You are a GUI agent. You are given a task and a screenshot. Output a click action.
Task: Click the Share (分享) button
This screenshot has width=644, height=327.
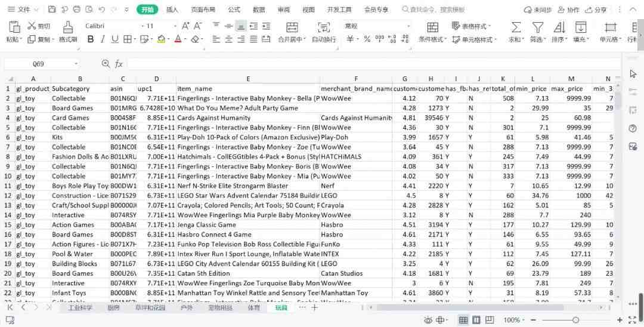pyautogui.click(x=596, y=10)
